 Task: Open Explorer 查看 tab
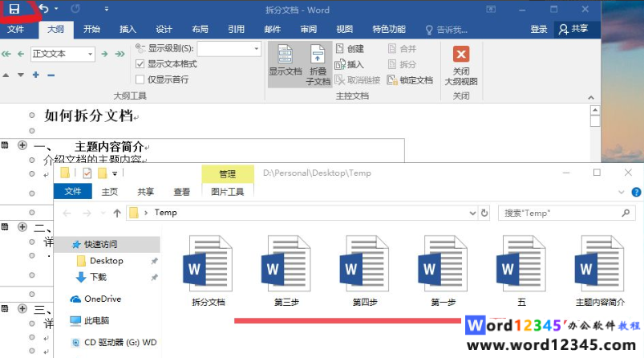click(182, 192)
